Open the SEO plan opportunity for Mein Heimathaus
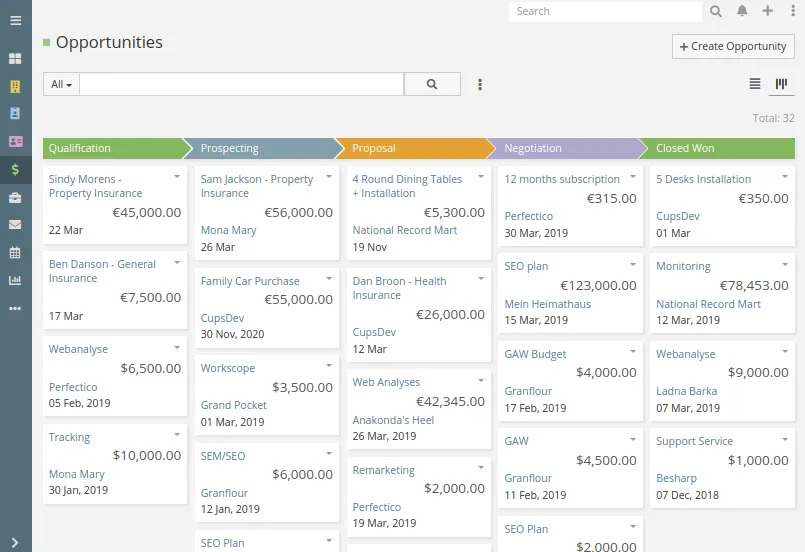Screen dimensions: 805x552 tap(526, 266)
